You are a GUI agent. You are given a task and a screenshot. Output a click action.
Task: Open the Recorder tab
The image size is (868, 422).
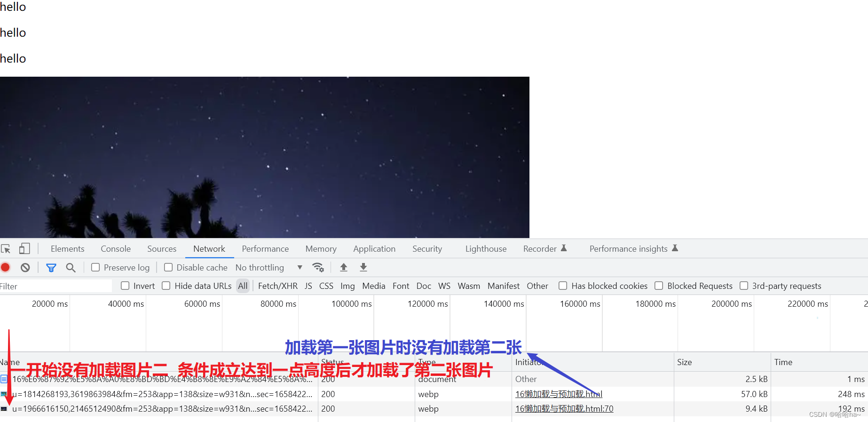pyautogui.click(x=545, y=248)
